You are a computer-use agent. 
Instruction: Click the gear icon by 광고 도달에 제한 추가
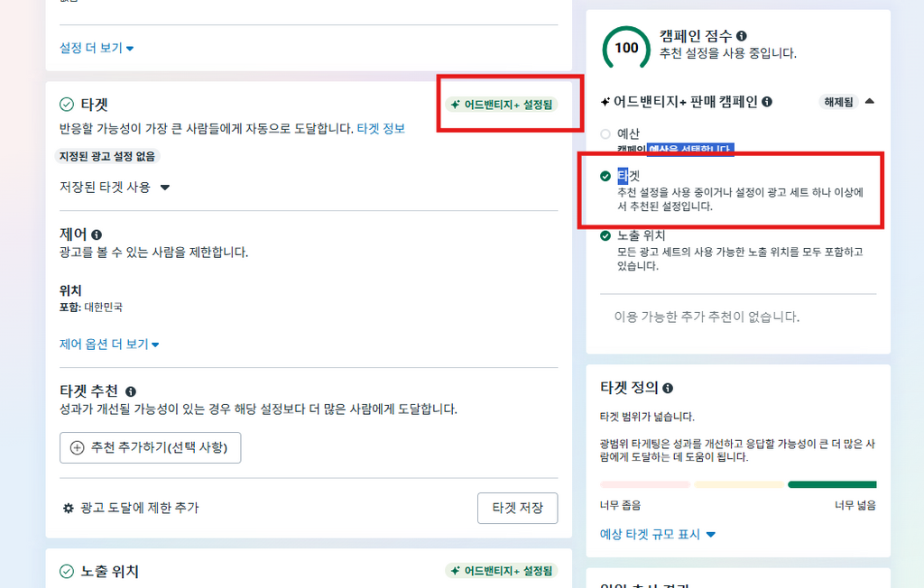coord(69,508)
